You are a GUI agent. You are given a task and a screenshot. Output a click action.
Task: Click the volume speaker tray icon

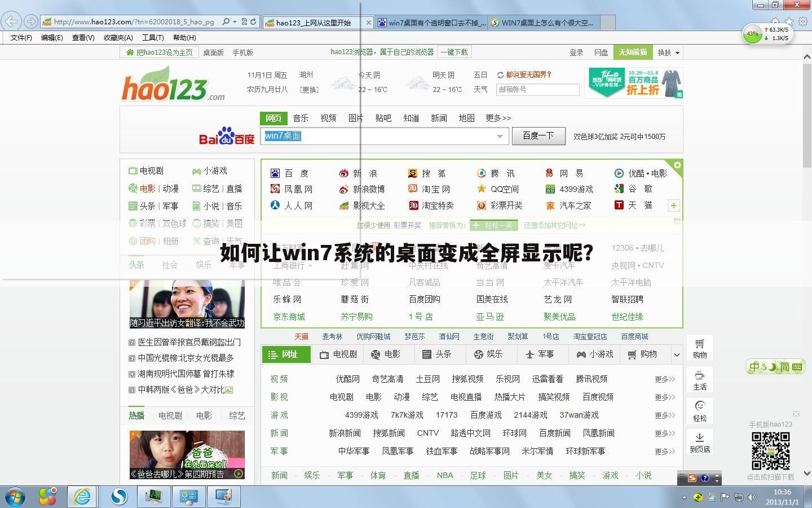pos(752,498)
